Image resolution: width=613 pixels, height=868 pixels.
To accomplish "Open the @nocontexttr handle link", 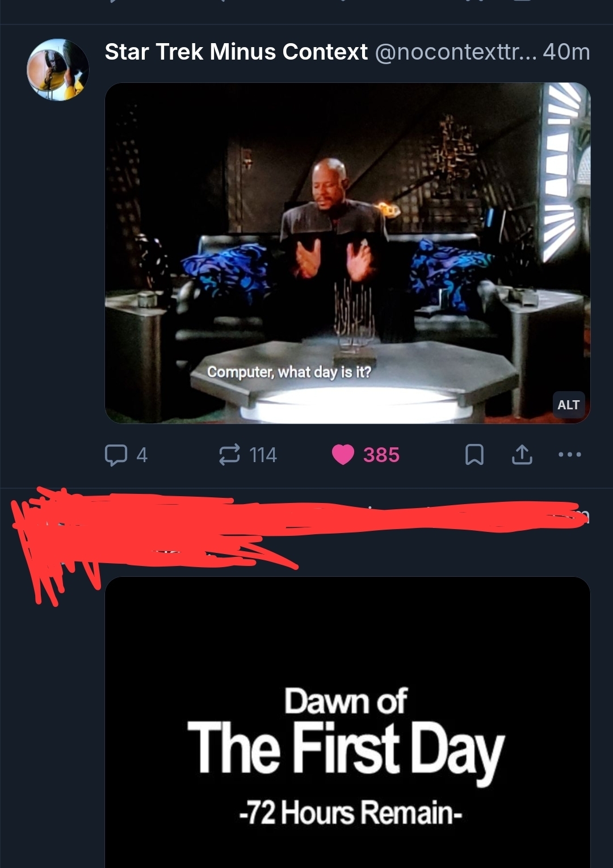I will coord(454,52).
